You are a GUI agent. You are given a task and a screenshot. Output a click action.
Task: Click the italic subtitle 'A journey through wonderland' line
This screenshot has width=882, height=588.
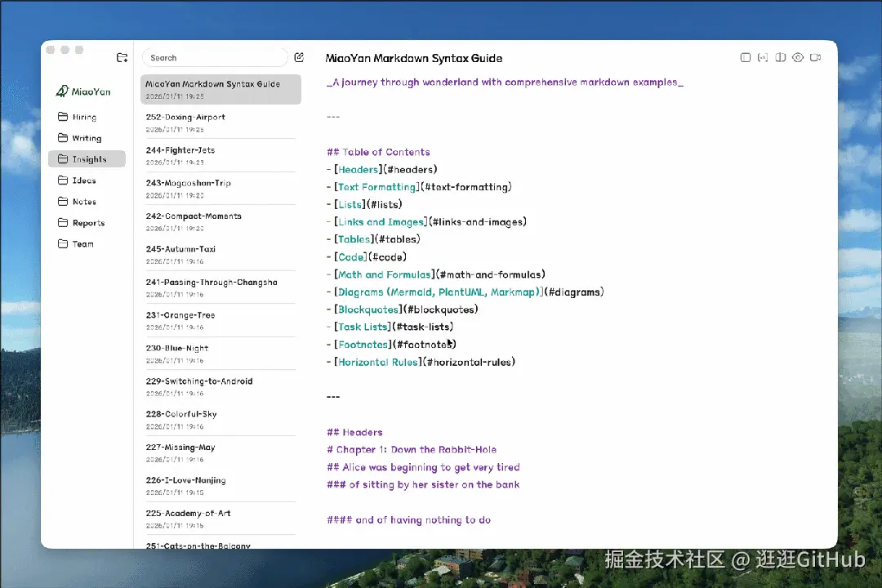click(x=505, y=82)
